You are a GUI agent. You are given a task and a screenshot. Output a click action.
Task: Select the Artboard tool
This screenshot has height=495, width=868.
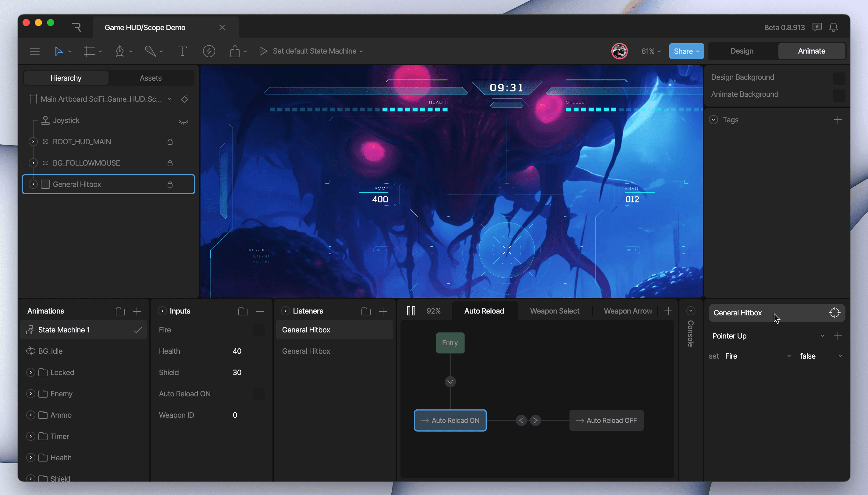click(90, 51)
